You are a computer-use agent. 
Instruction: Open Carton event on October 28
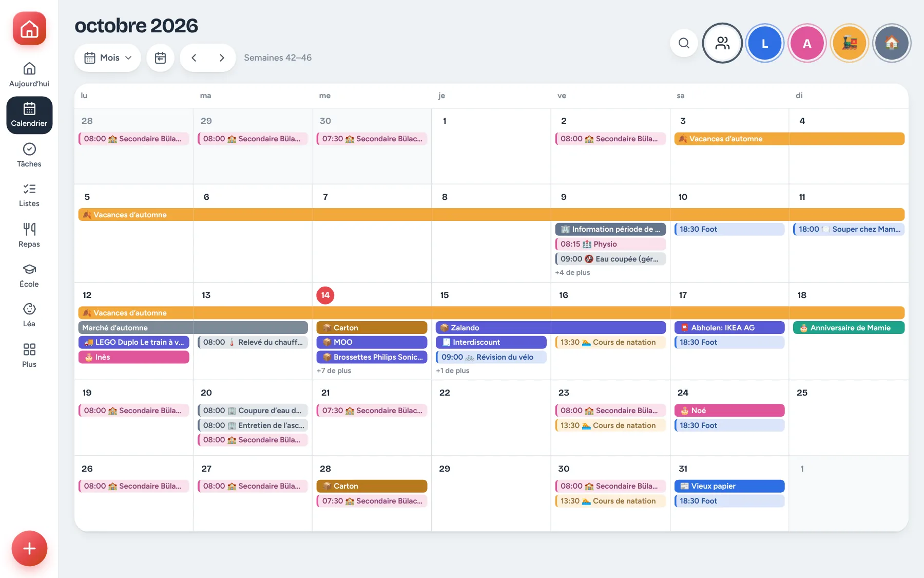tap(372, 486)
